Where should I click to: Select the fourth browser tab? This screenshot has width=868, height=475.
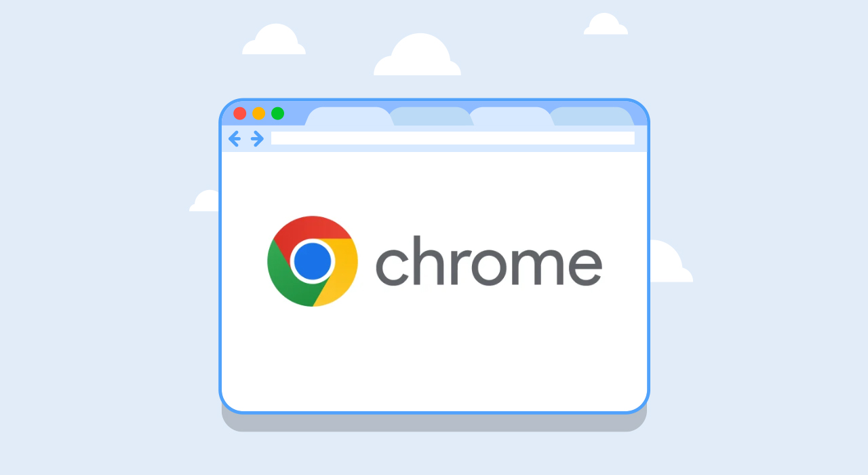[x=591, y=117]
